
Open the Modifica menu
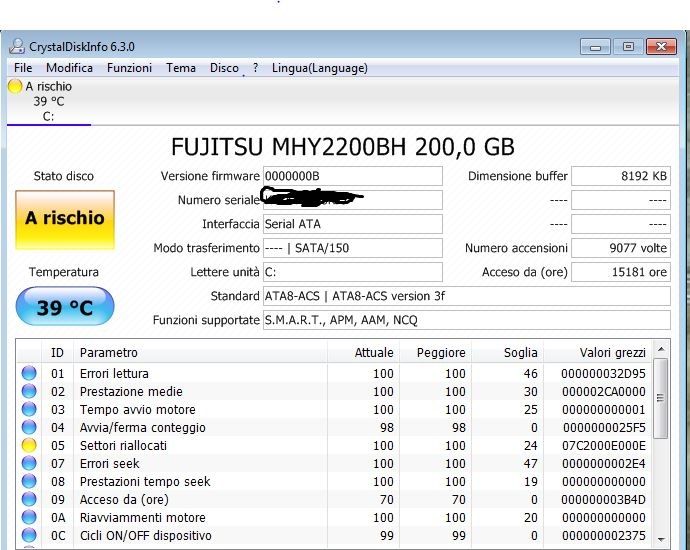(69, 68)
